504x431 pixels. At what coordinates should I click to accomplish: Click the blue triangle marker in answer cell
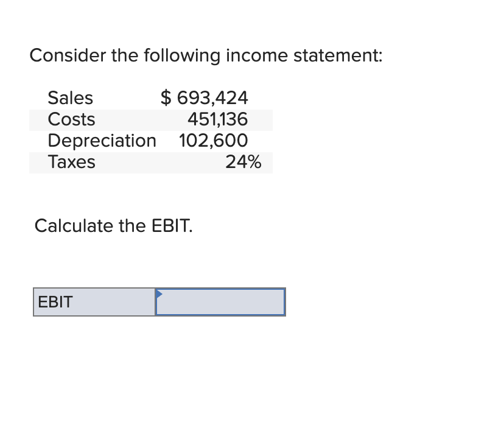[159, 293]
